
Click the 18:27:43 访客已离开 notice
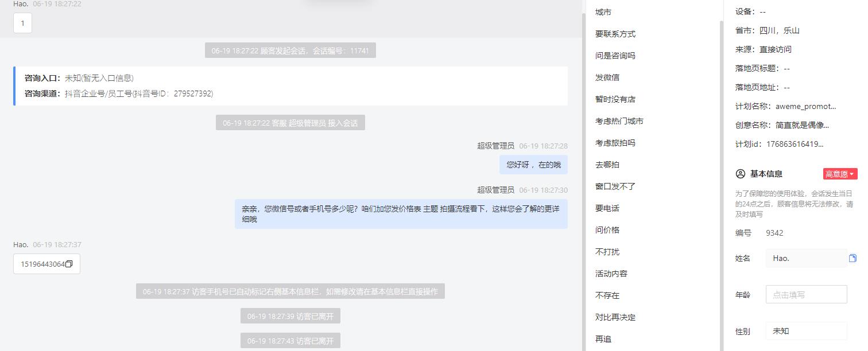[x=290, y=341]
